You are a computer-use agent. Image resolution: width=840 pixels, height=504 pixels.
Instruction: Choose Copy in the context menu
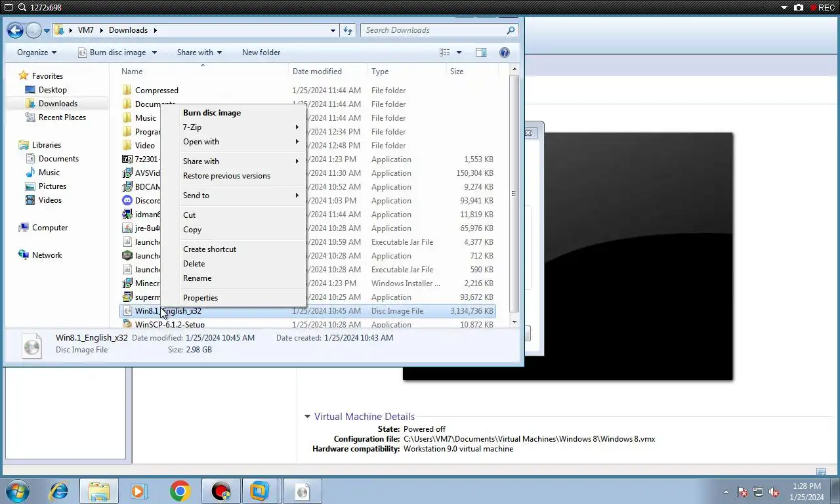(x=233, y=230)
